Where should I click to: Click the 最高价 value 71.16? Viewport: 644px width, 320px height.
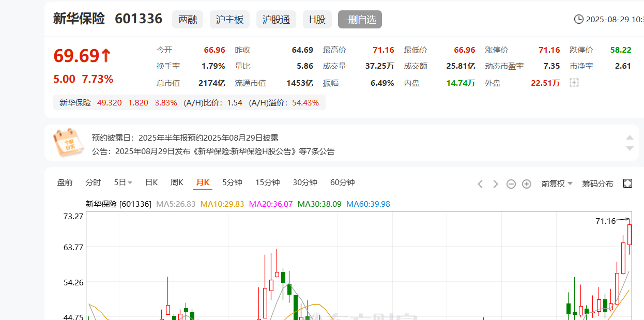point(383,50)
